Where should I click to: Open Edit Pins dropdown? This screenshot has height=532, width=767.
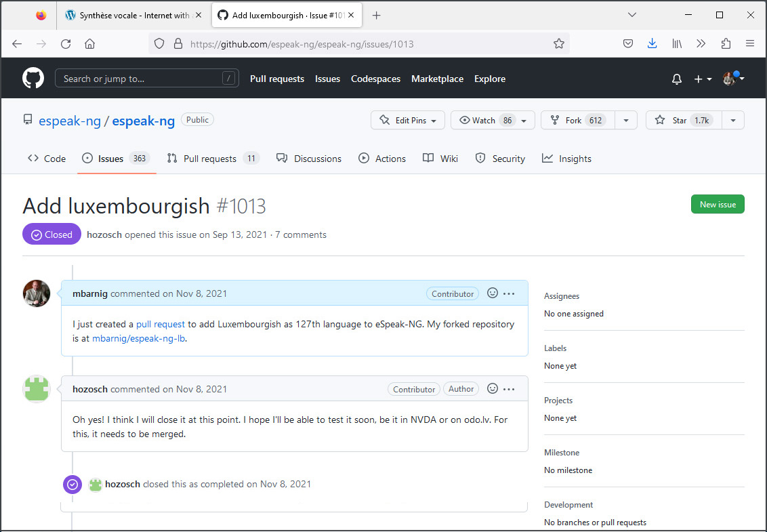pyautogui.click(x=407, y=121)
